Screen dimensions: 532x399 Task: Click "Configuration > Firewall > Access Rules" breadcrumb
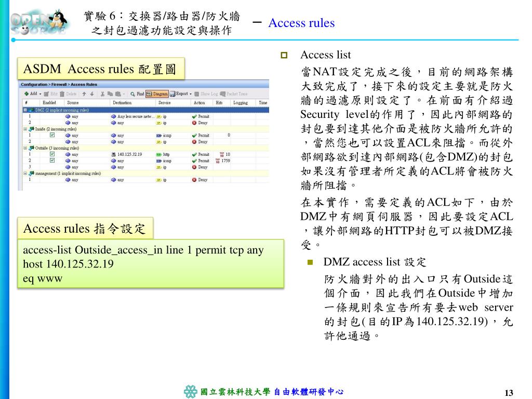[x=59, y=85]
